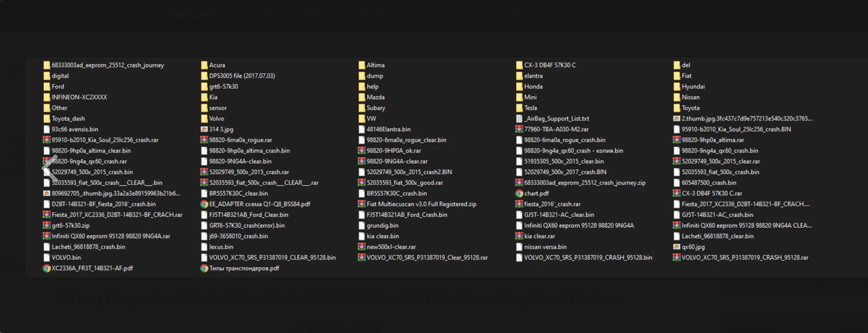
Task: Click the 98820-9hp0a_altima.rar archive icon
Action: pyautogui.click(x=677, y=140)
